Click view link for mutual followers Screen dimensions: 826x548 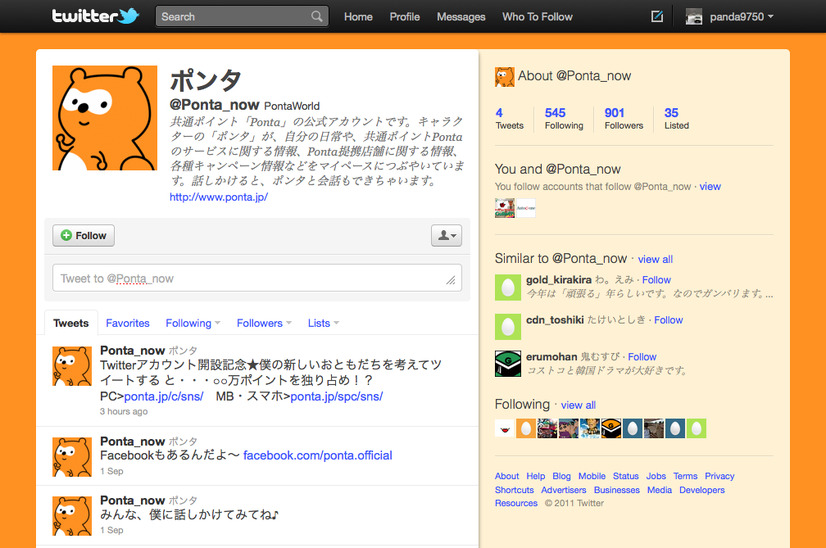(710, 187)
